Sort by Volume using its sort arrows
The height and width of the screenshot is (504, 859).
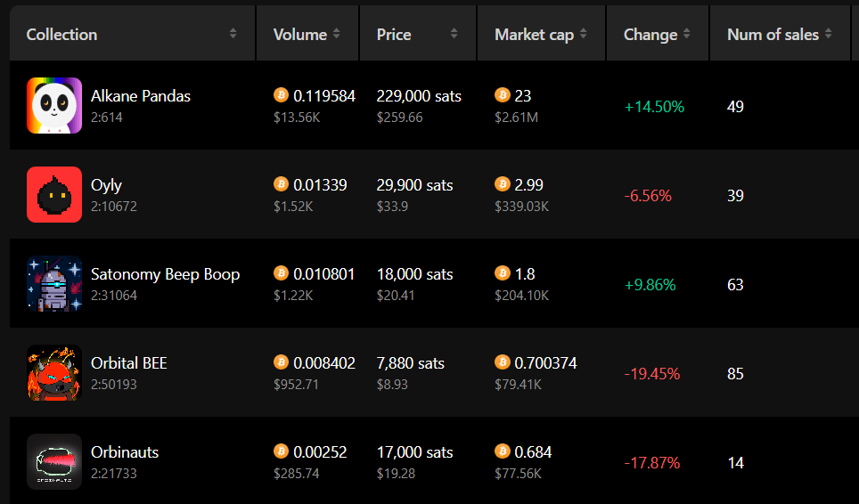(336, 34)
